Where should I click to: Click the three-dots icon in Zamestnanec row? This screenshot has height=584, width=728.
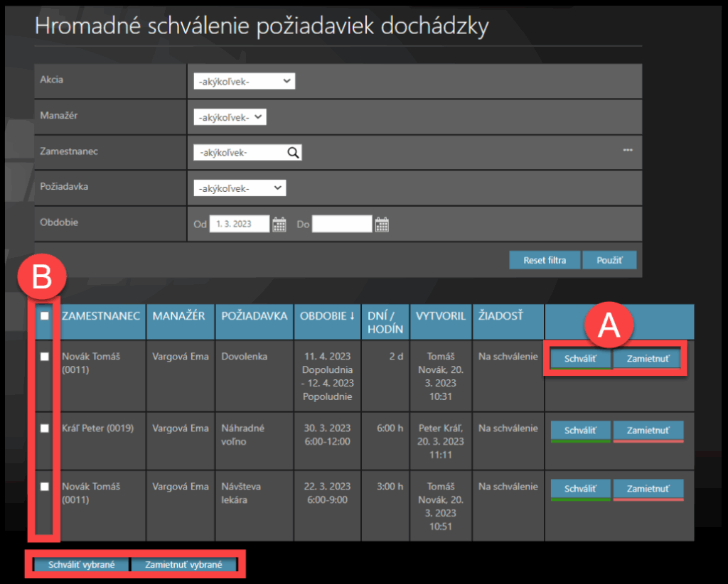tap(628, 150)
